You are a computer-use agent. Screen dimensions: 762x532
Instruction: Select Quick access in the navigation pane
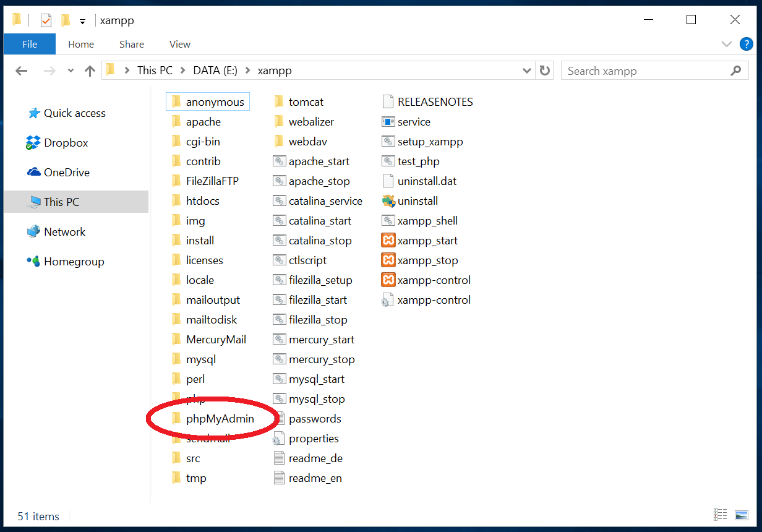tap(67, 113)
